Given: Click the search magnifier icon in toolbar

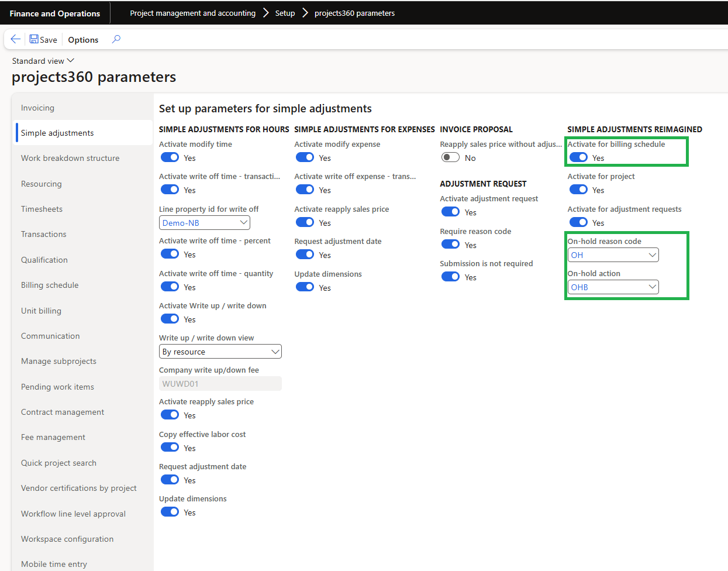Looking at the screenshot, I should pyautogui.click(x=116, y=39).
